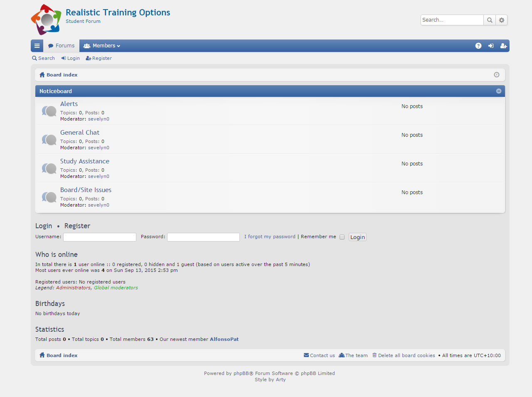Open the footer Board index link

(x=59, y=355)
